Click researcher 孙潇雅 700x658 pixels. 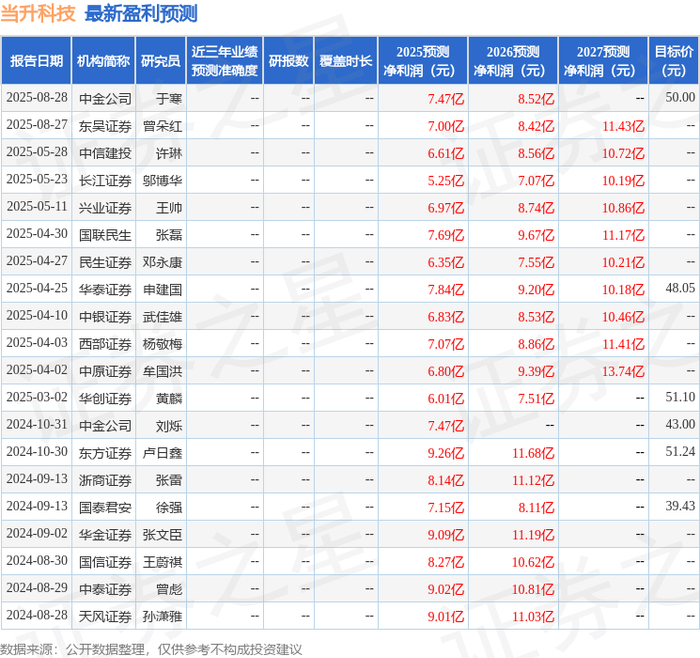(x=162, y=616)
